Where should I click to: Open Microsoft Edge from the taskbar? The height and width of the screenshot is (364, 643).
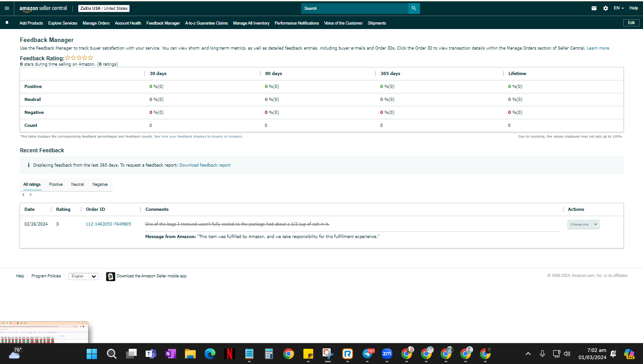[210, 354]
